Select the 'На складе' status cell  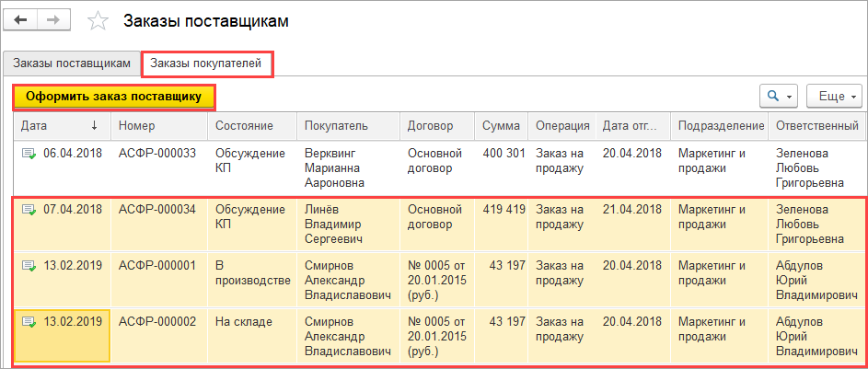coord(243,322)
